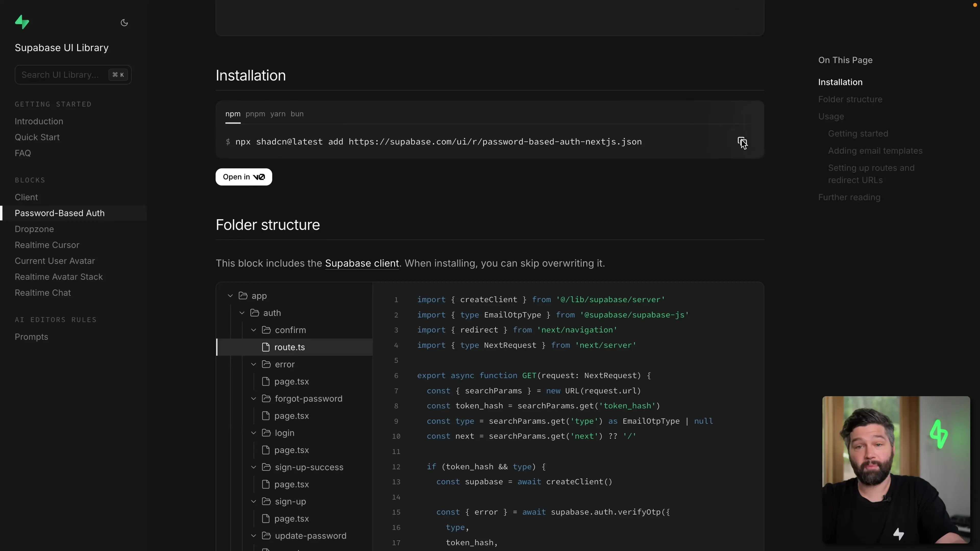Focus the Search UI Library field

pyautogui.click(x=73, y=75)
